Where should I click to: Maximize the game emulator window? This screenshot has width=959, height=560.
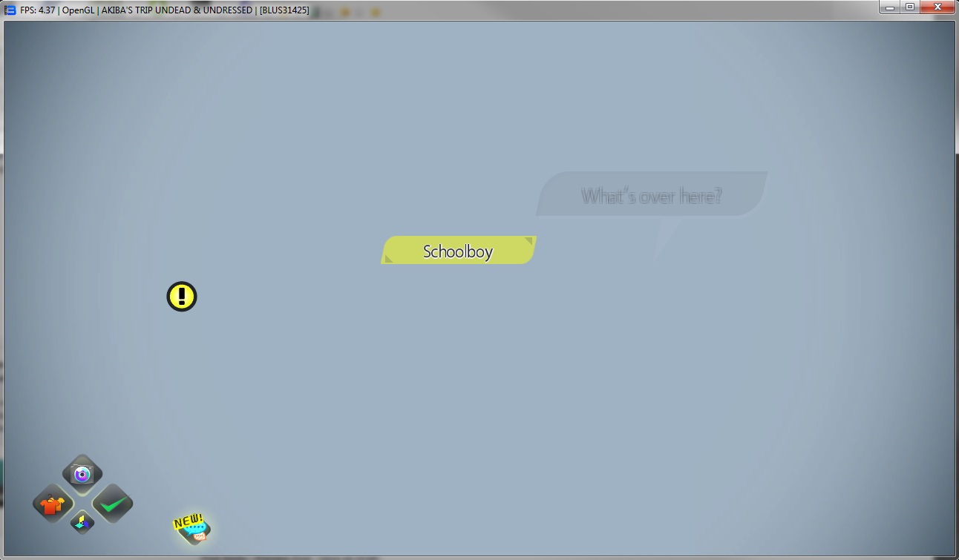pyautogui.click(x=910, y=7)
